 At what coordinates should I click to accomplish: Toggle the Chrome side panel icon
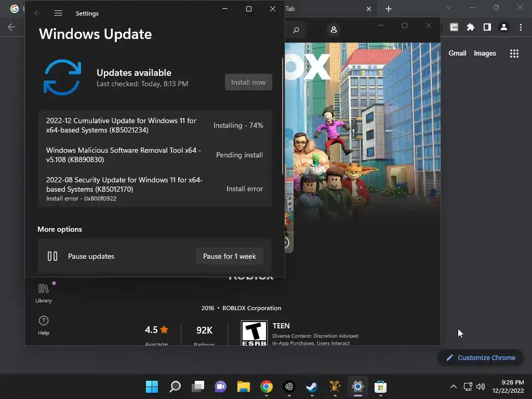pyautogui.click(x=487, y=27)
